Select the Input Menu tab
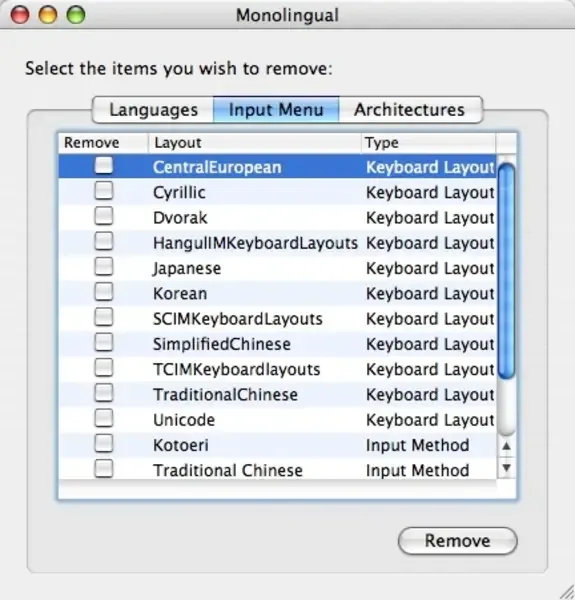 276,110
